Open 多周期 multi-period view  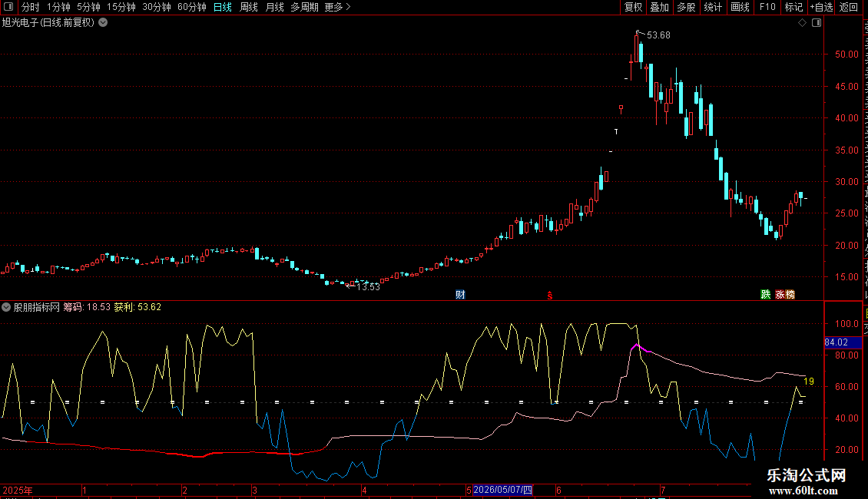tap(304, 7)
